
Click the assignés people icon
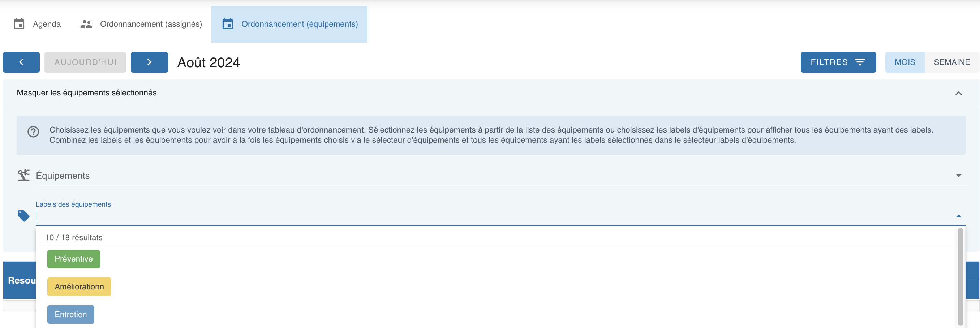[x=86, y=24]
